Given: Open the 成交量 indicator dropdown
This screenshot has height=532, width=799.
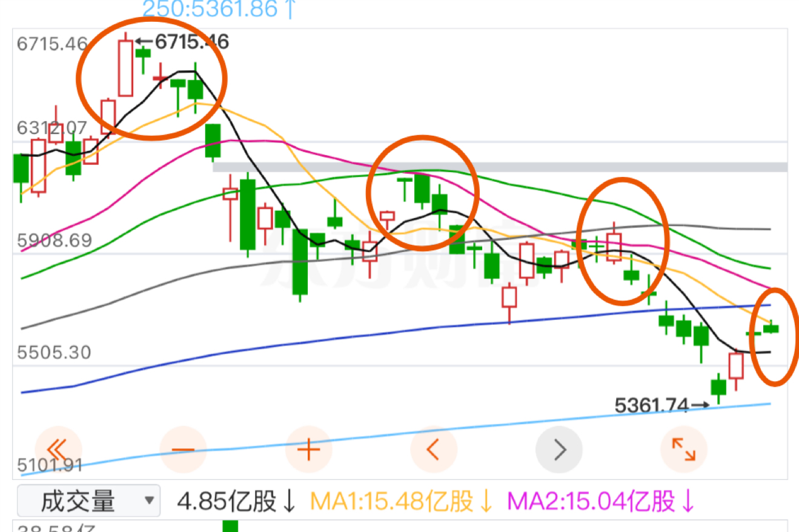Looking at the screenshot, I should point(88,501).
